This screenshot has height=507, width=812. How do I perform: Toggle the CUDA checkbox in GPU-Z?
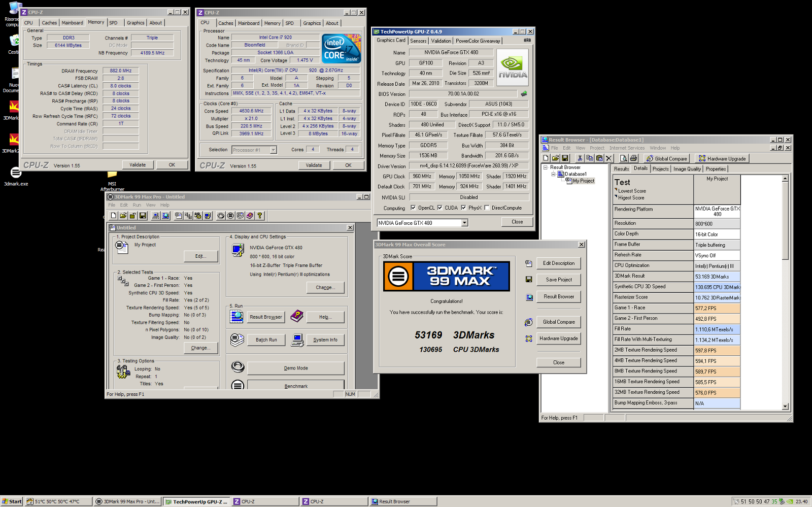coord(439,208)
